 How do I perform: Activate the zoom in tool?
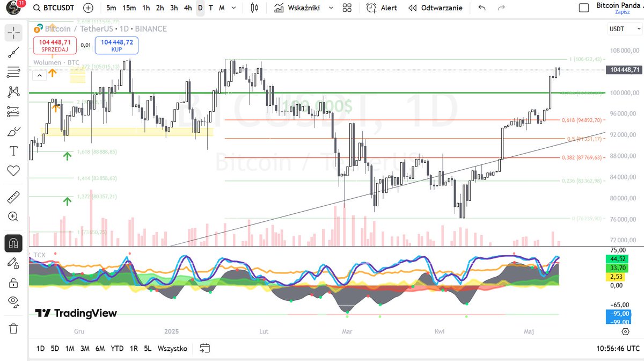pyautogui.click(x=13, y=217)
